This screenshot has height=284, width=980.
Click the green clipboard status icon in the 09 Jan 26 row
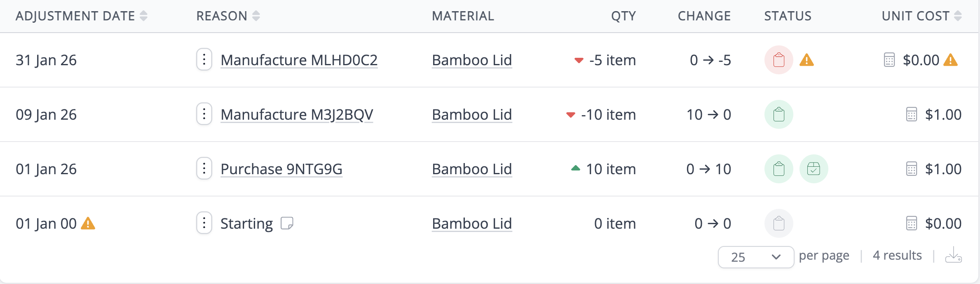tap(778, 114)
